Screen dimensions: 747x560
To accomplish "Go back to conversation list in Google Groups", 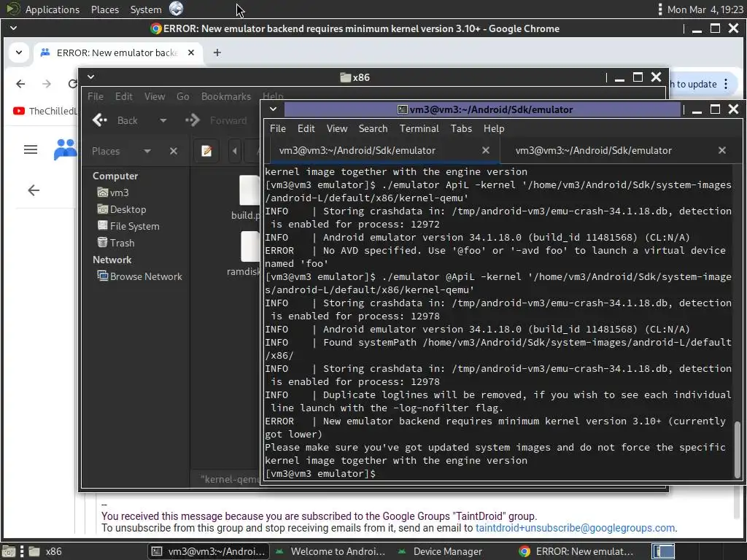I will coord(34,190).
